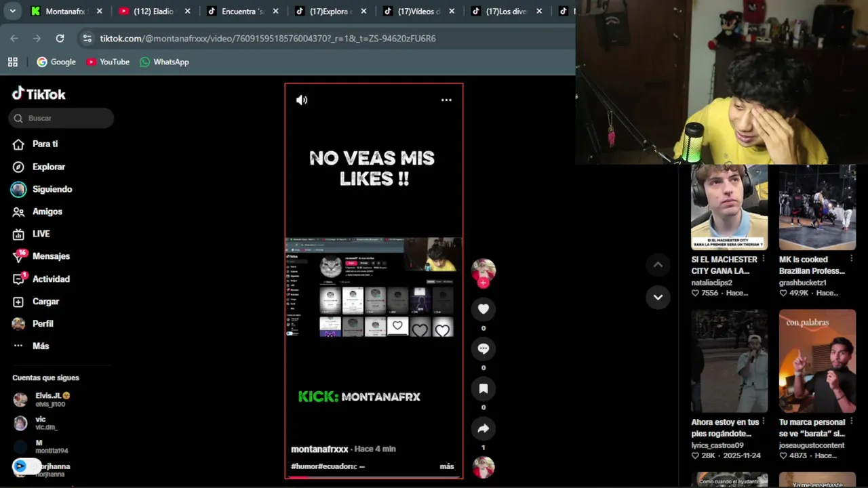The height and width of the screenshot is (488, 868).
Task: Click the video progress bar
Action: tap(374, 477)
